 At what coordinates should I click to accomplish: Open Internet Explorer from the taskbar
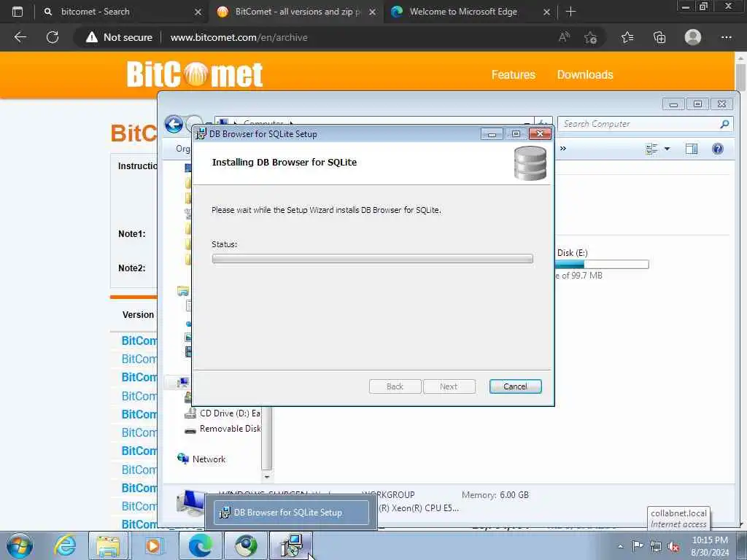tap(65, 545)
